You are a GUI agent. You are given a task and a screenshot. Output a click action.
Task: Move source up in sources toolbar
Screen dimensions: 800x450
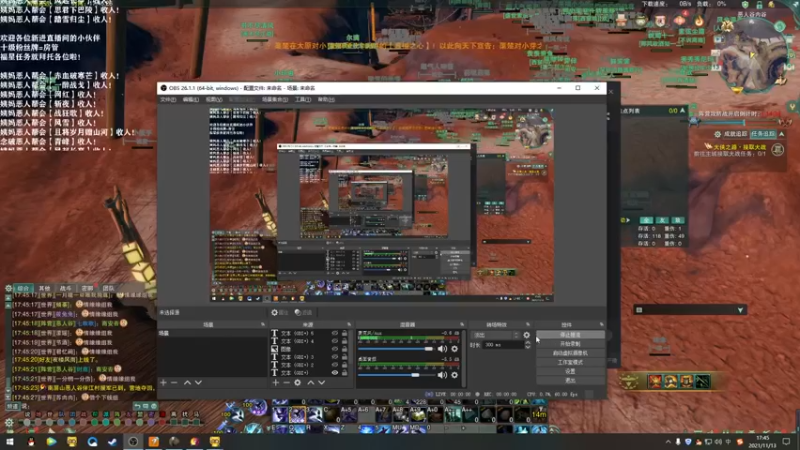tap(311, 382)
